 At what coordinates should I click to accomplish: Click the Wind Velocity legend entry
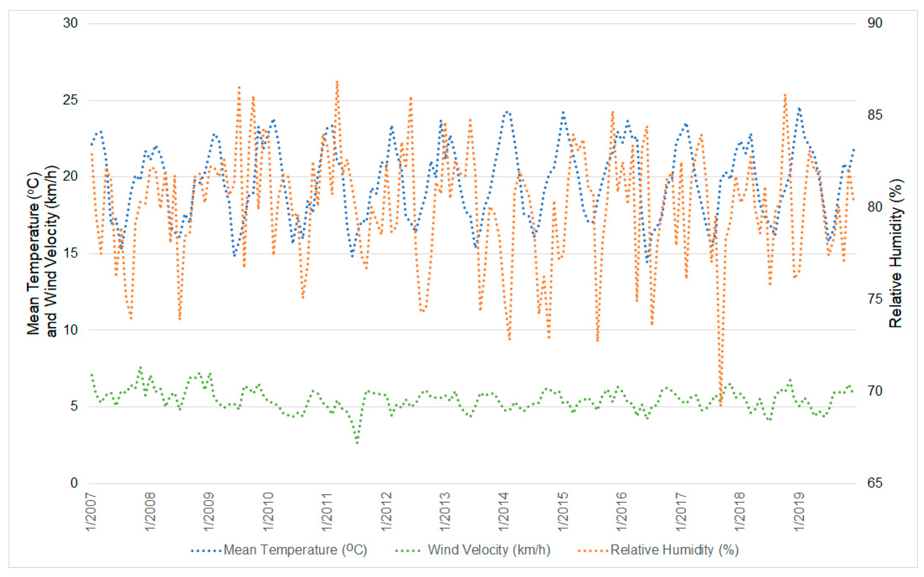489,550
